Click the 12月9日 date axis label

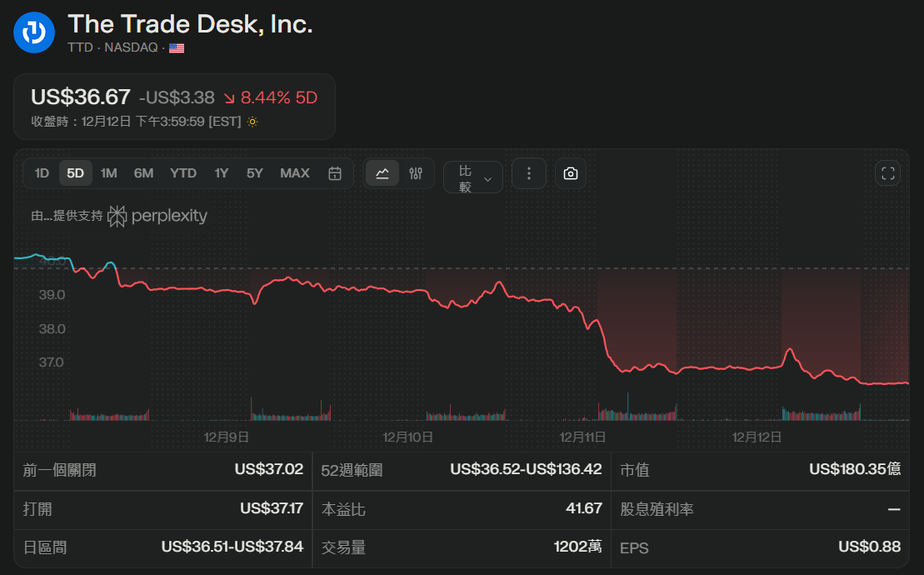coord(227,437)
